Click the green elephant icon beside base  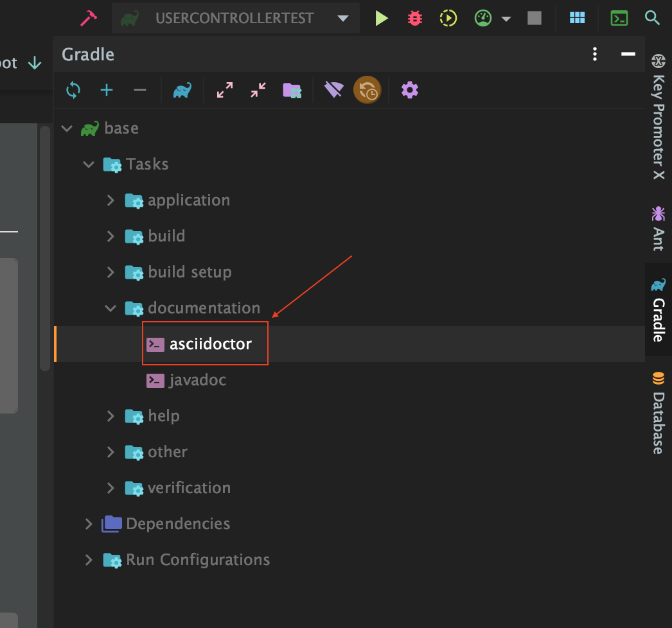point(90,128)
